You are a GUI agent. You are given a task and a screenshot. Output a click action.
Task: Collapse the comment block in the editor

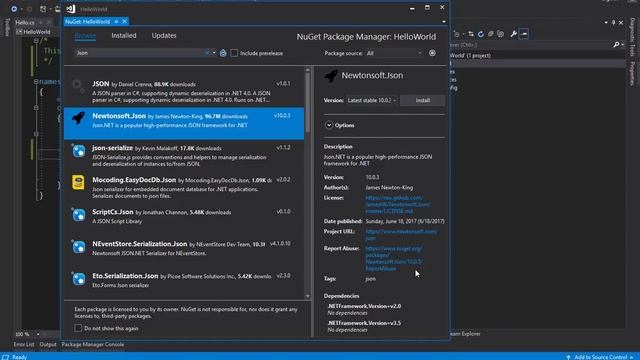(36, 40)
